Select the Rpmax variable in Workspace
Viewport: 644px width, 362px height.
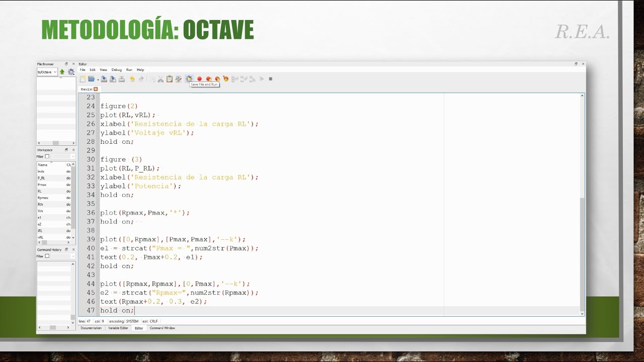coord(43,198)
